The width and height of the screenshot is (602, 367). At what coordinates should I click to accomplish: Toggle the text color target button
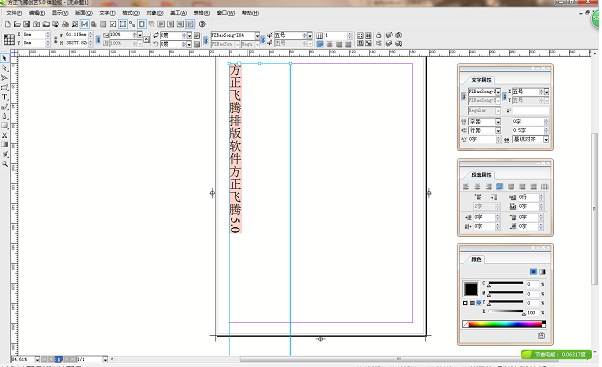(479, 303)
